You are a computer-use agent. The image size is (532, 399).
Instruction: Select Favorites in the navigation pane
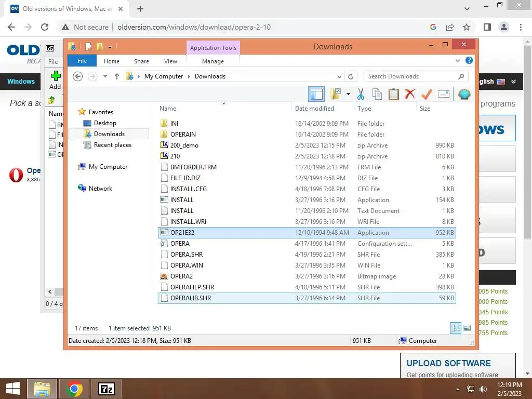[x=101, y=112]
